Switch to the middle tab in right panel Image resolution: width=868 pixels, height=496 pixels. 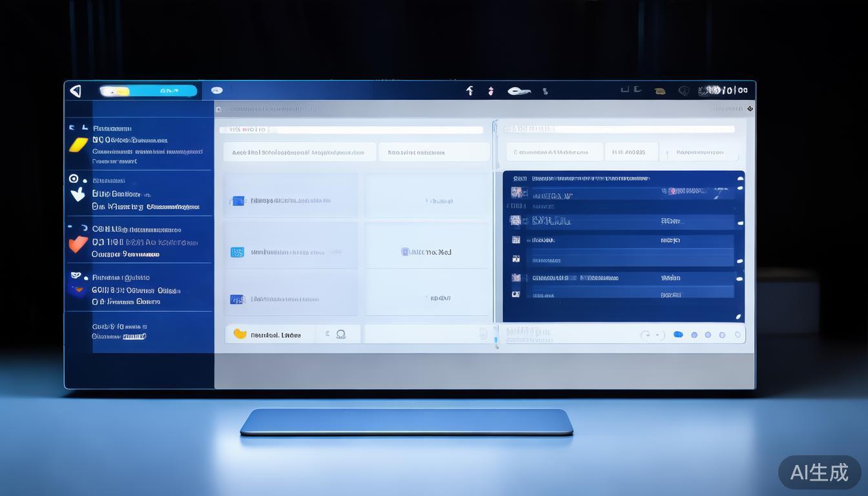tap(630, 152)
